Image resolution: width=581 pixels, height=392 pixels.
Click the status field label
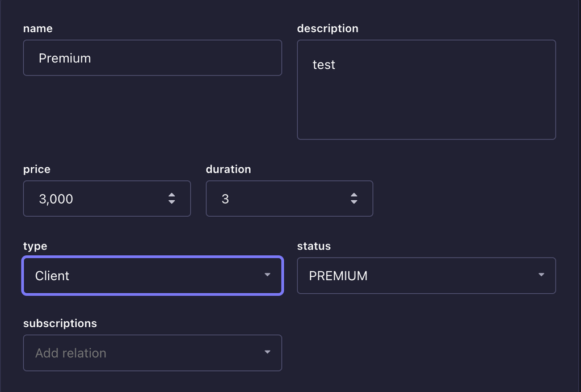coord(314,246)
